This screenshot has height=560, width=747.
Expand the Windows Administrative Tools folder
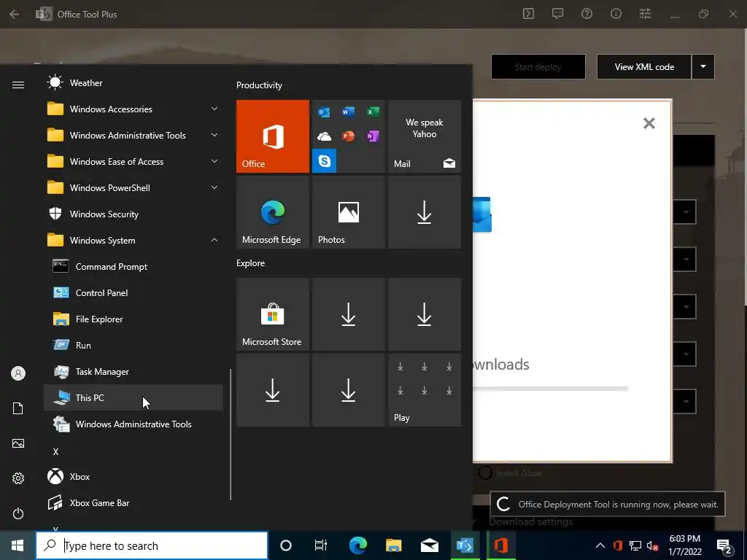[x=133, y=135]
